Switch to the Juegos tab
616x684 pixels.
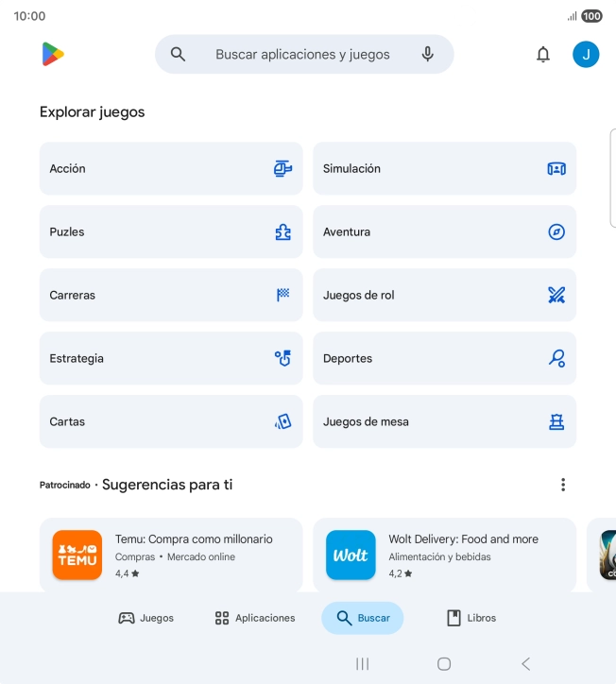coord(145,618)
